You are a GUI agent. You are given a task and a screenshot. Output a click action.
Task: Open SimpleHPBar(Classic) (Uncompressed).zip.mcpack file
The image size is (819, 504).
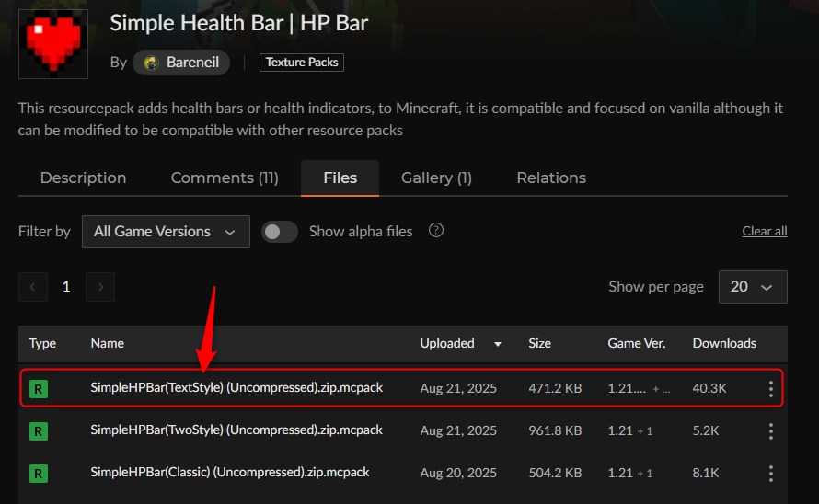point(230,472)
